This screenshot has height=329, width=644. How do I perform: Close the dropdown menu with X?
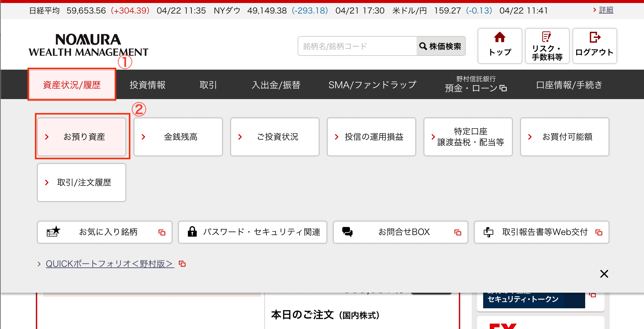(604, 274)
